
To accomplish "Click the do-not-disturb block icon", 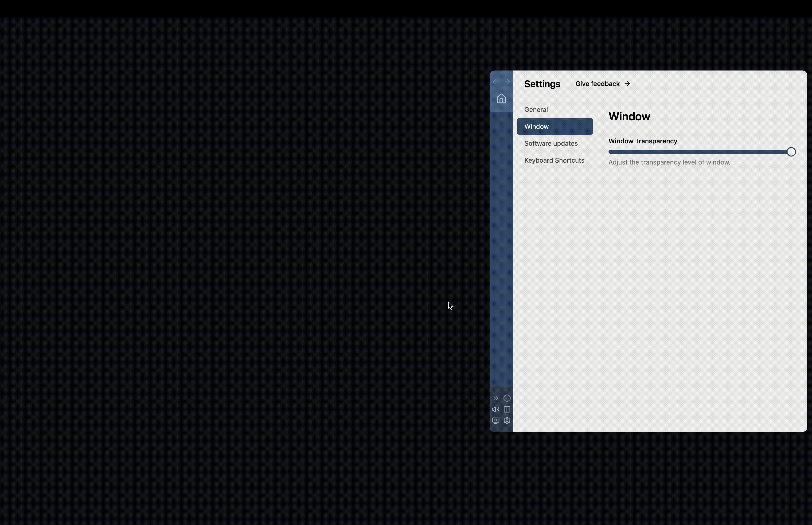I will pyautogui.click(x=507, y=398).
